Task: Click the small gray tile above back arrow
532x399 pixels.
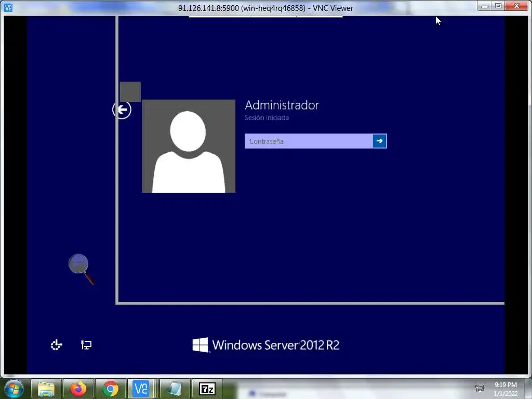Action: (x=130, y=91)
